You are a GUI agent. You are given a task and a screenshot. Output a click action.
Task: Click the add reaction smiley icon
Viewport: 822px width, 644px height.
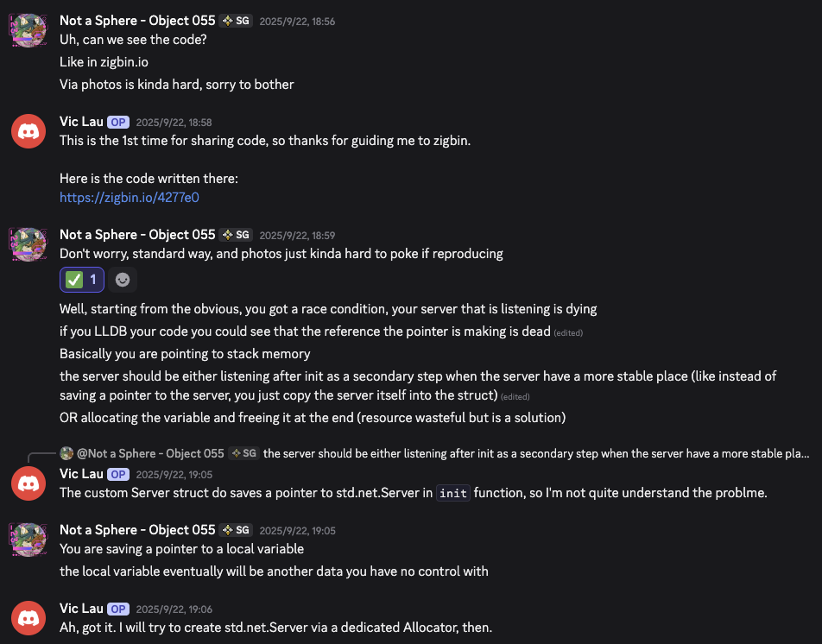[x=123, y=280]
